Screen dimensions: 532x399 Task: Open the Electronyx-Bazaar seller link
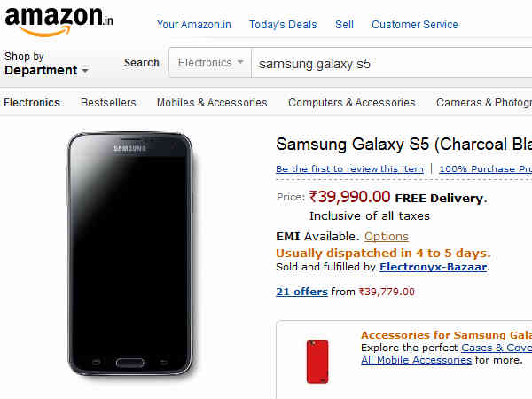[434, 267]
